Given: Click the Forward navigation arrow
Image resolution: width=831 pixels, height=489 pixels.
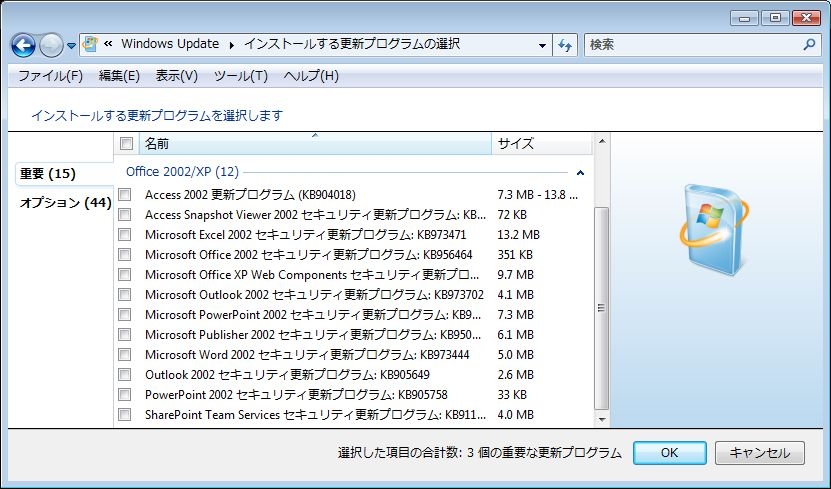Looking at the screenshot, I should [x=51, y=46].
